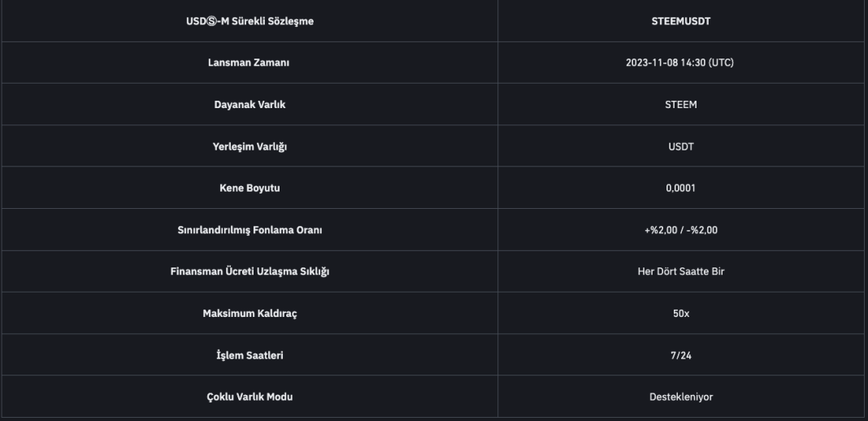Select the launch date 2023-11-08 14:30 (UTC)
The height and width of the screenshot is (421, 868).
[x=683, y=63]
